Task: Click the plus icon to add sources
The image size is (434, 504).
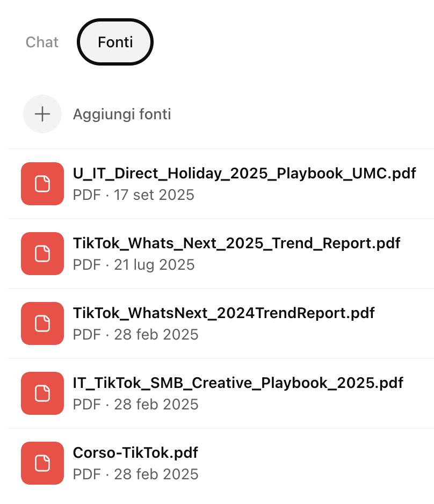Action: click(x=42, y=114)
